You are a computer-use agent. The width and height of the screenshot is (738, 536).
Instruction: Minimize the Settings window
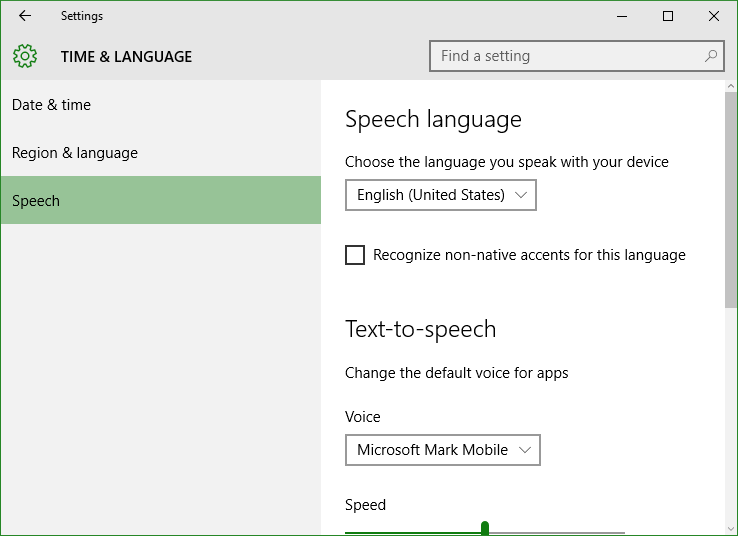pos(622,16)
